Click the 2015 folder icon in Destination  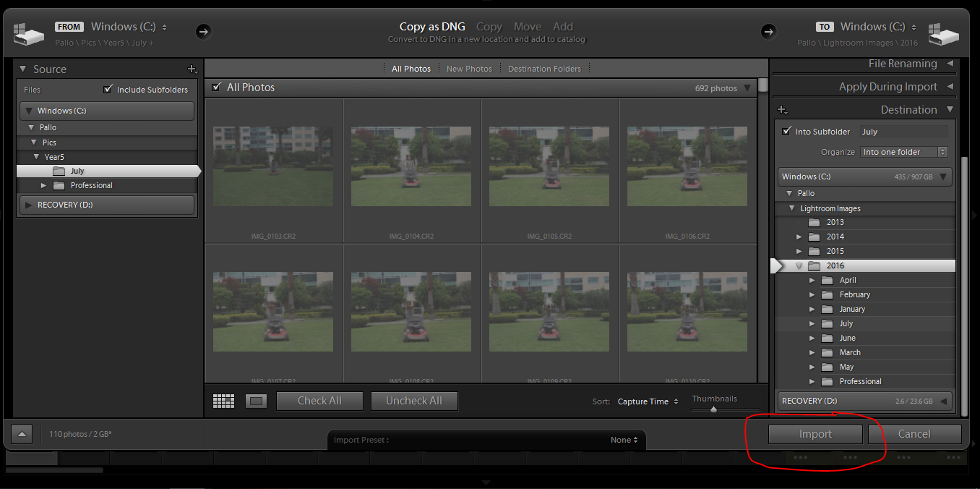click(814, 251)
